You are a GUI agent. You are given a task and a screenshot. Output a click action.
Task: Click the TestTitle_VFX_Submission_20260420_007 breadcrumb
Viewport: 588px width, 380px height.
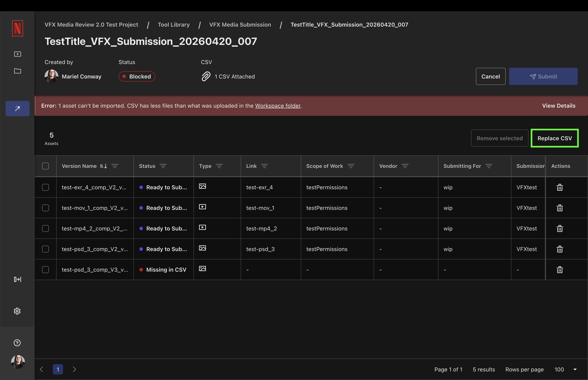click(349, 25)
